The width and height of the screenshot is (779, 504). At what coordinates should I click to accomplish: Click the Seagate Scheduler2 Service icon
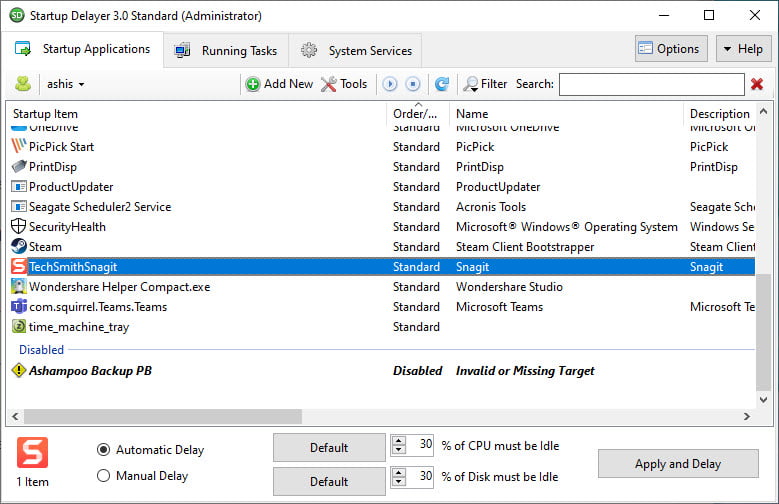(18, 206)
